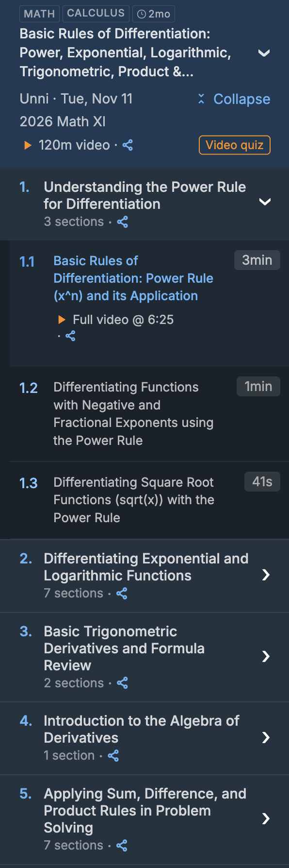Viewport: 289px width, 868px height.
Task: Click the share icon under Exponential and Logarithmic section
Action: click(122, 593)
